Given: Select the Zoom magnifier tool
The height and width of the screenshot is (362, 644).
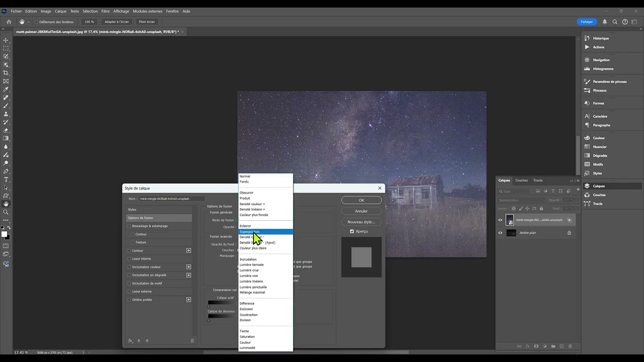Looking at the screenshot, I should coord(6,212).
